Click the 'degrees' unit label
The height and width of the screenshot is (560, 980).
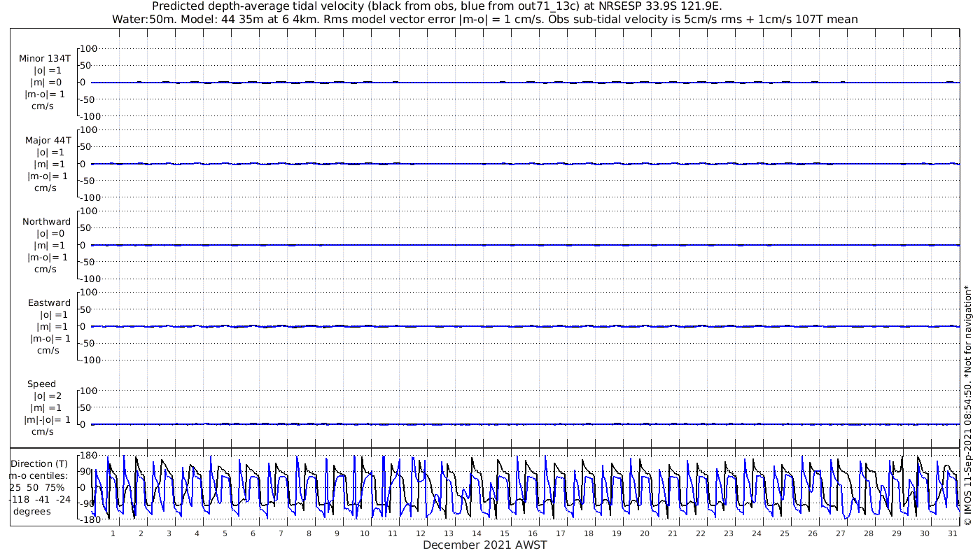pyautogui.click(x=32, y=511)
